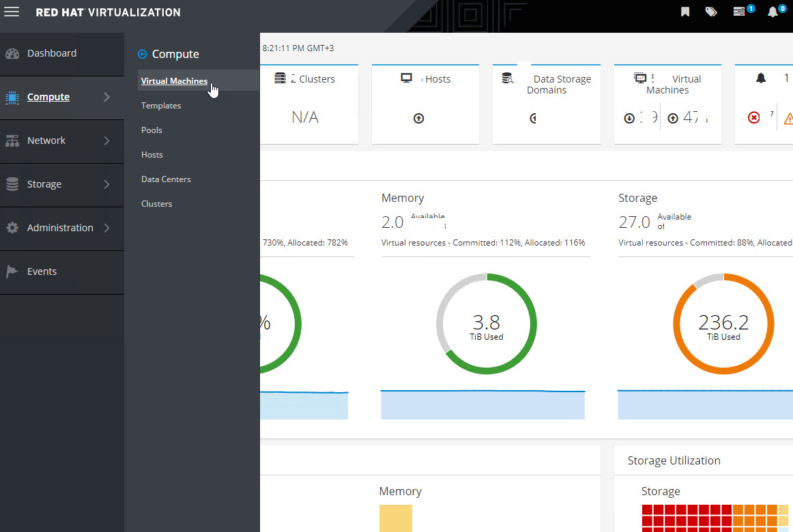Select Templates in the Compute submenu

click(x=161, y=106)
